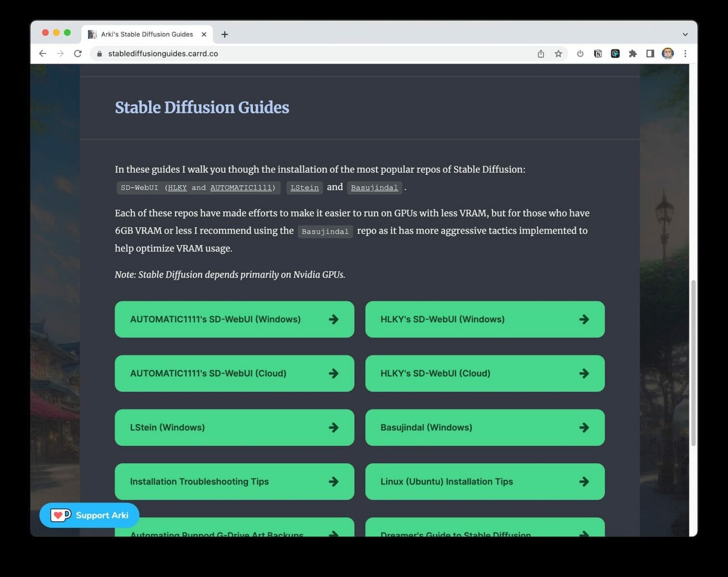Bookmark this page with the star icon

[558, 54]
